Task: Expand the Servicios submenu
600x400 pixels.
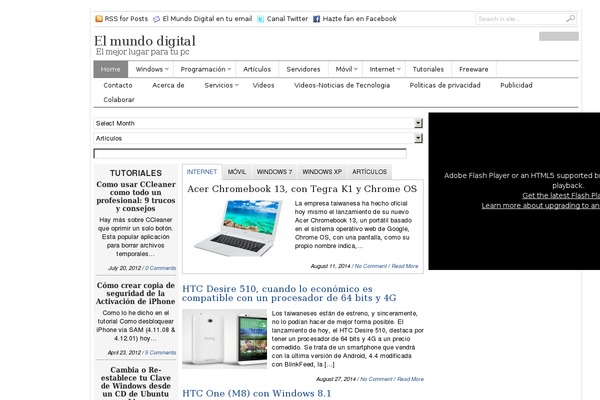Action: (221, 85)
